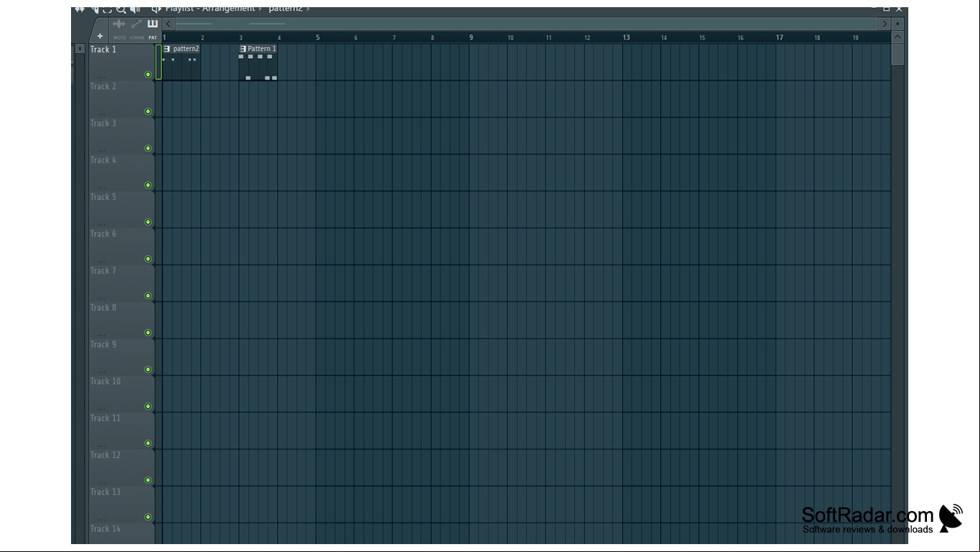
Task: Click the Track 1 dots options indicator
Action: coord(102,77)
